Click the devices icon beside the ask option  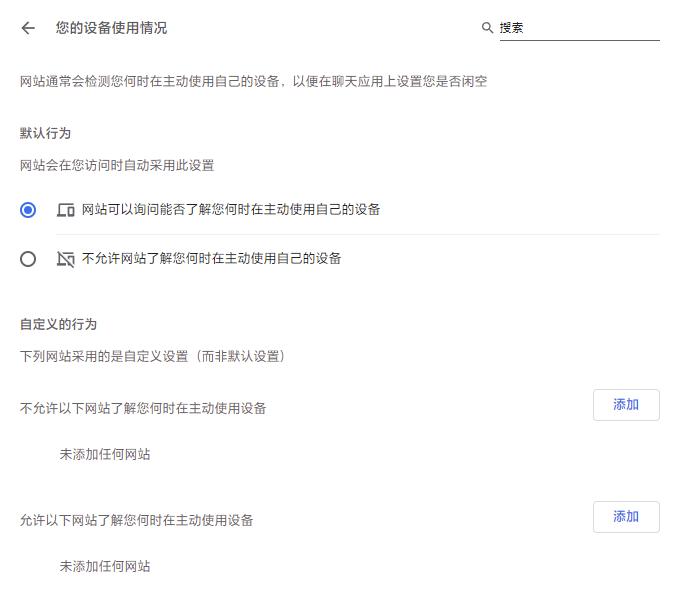click(x=66, y=210)
